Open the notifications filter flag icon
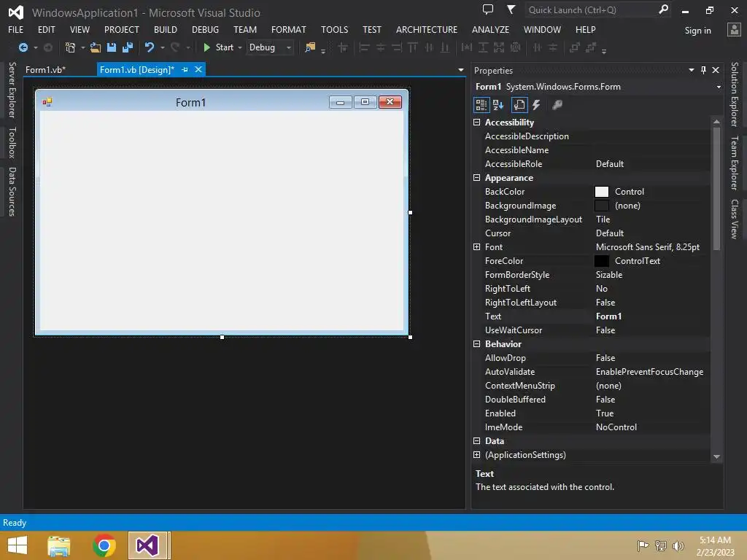Image resolution: width=747 pixels, height=560 pixels. (x=511, y=9)
